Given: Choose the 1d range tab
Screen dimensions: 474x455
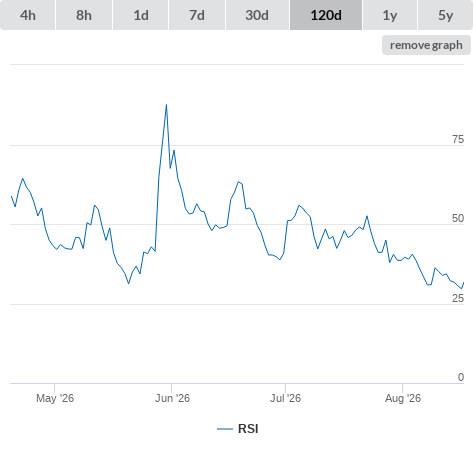Looking at the screenshot, I should 141,15.
